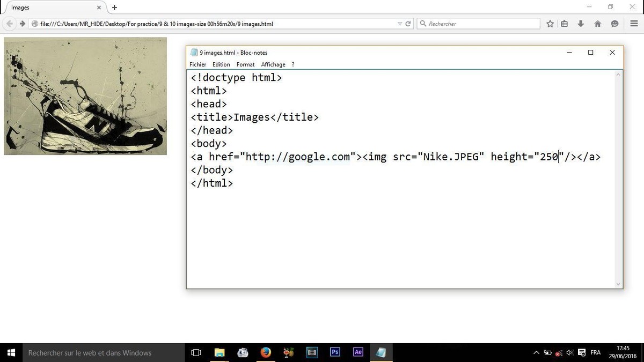This screenshot has height=362, width=644.
Task: Click the opening <body> tag line
Action: [x=209, y=143]
